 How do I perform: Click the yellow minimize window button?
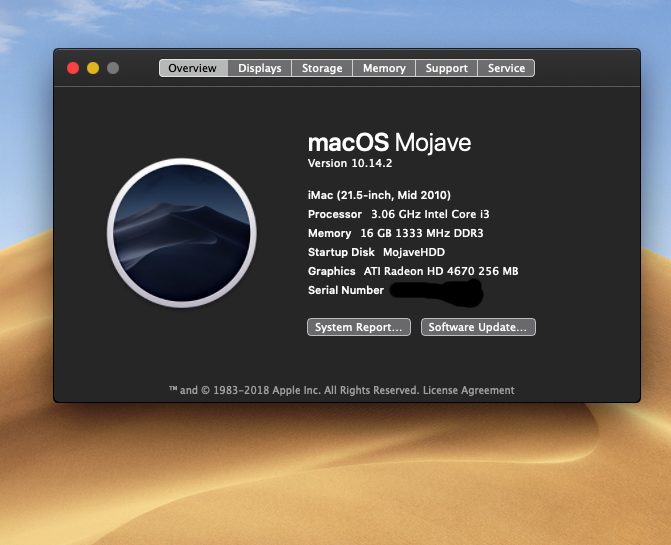point(93,68)
